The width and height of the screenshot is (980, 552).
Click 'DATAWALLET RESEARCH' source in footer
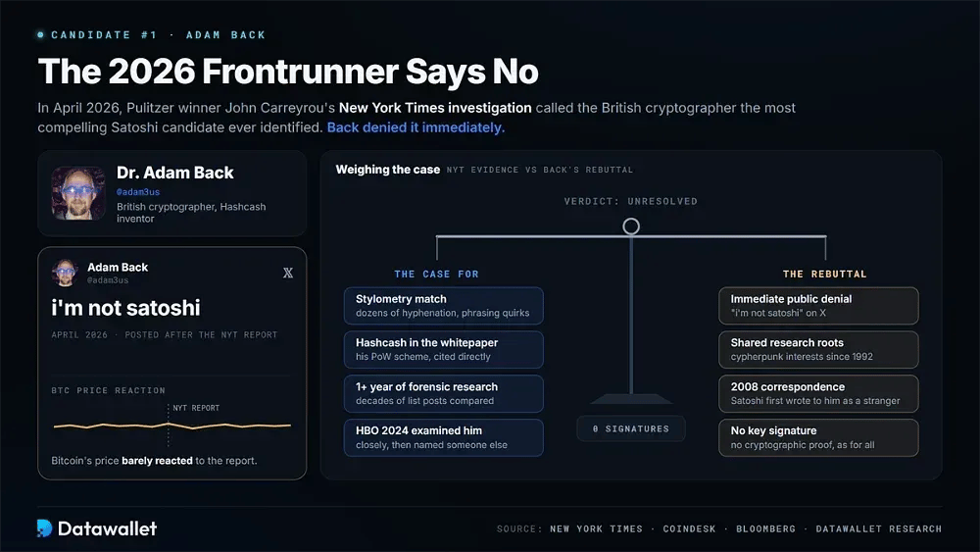tap(878, 528)
